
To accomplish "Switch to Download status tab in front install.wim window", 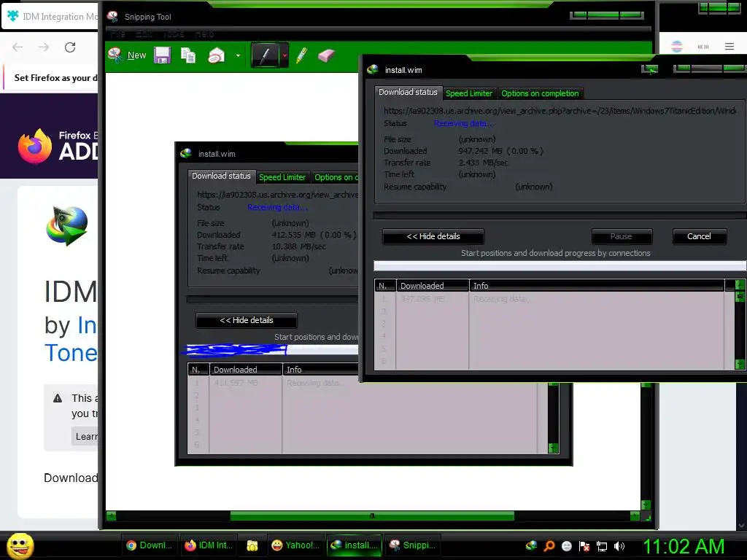I will click(408, 92).
